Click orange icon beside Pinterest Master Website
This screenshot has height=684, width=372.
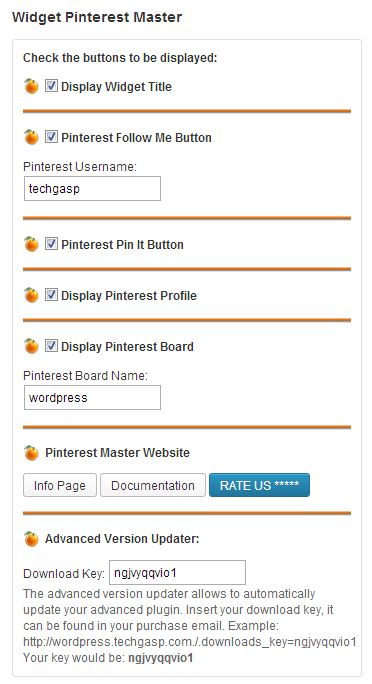31,452
